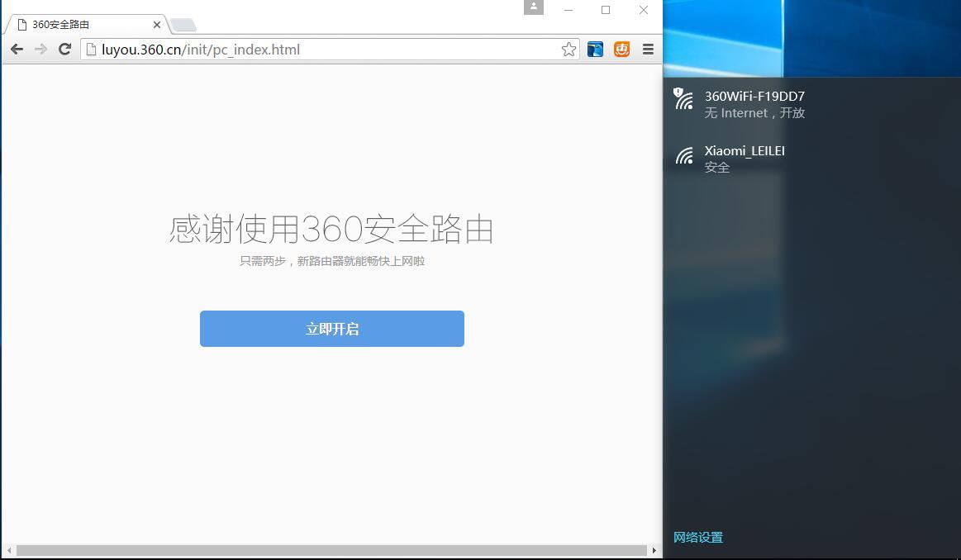Open a new browser tab
The image size is (961, 560).
[183, 24]
